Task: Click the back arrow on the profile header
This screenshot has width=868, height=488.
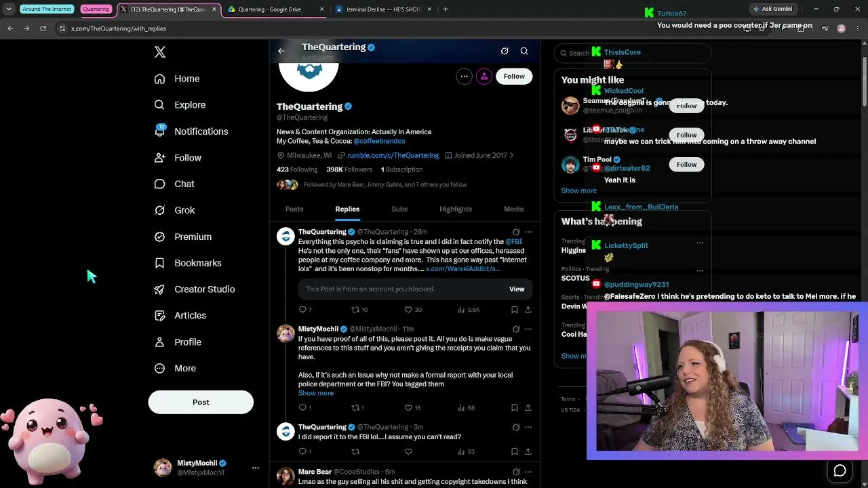Action: click(281, 51)
